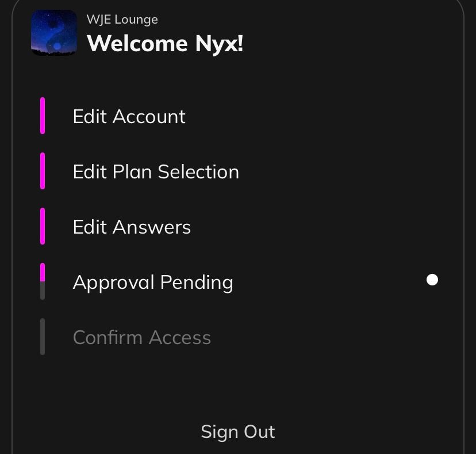Image resolution: width=476 pixels, height=454 pixels.
Task: Click white dot beside Approval Pending
Action: [x=432, y=280]
